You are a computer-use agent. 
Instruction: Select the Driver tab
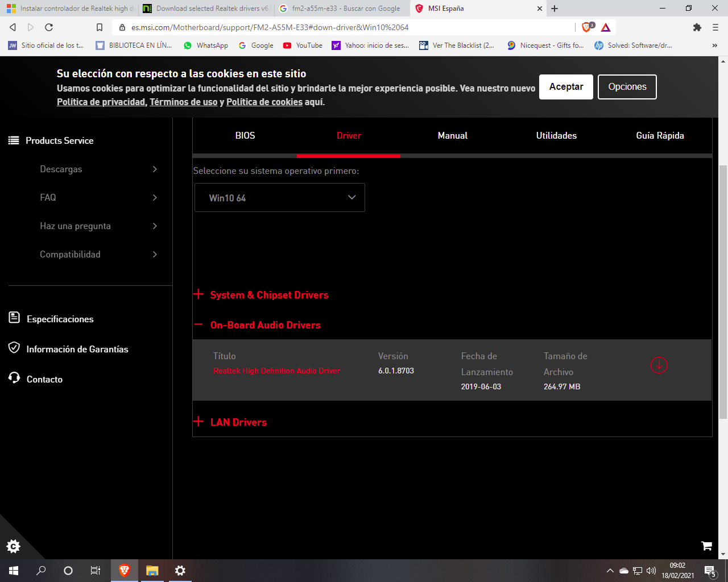click(349, 136)
